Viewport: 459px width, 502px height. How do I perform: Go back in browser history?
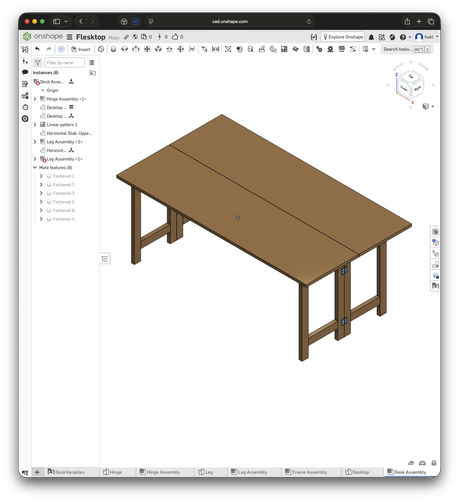pyautogui.click(x=81, y=21)
